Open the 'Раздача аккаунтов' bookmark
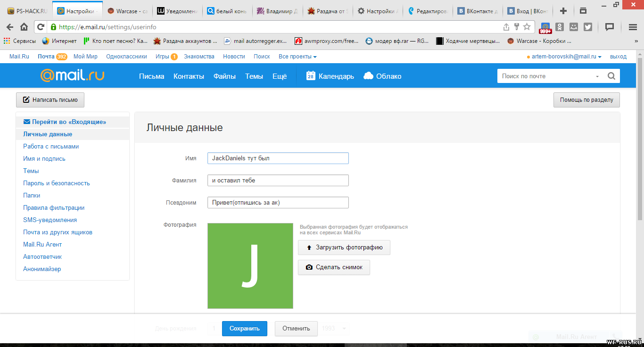Image resolution: width=644 pixels, height=347 pixels. (x=185, y=41)
